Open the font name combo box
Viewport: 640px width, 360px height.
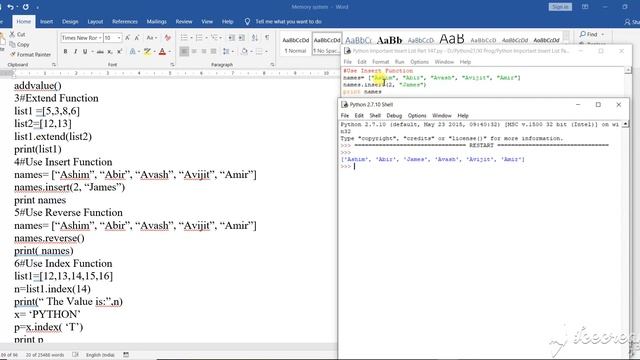(81, 38)
